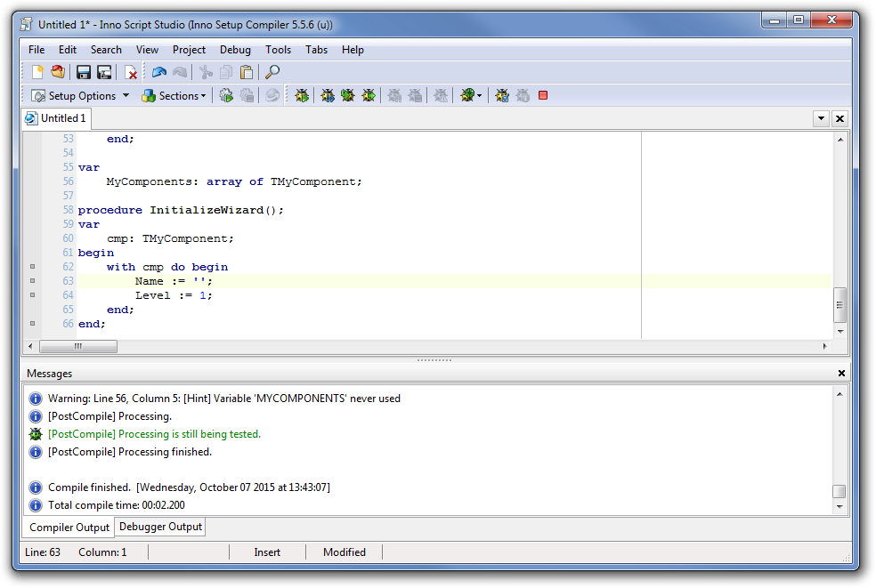Open the Project menu

pos(189,50)
